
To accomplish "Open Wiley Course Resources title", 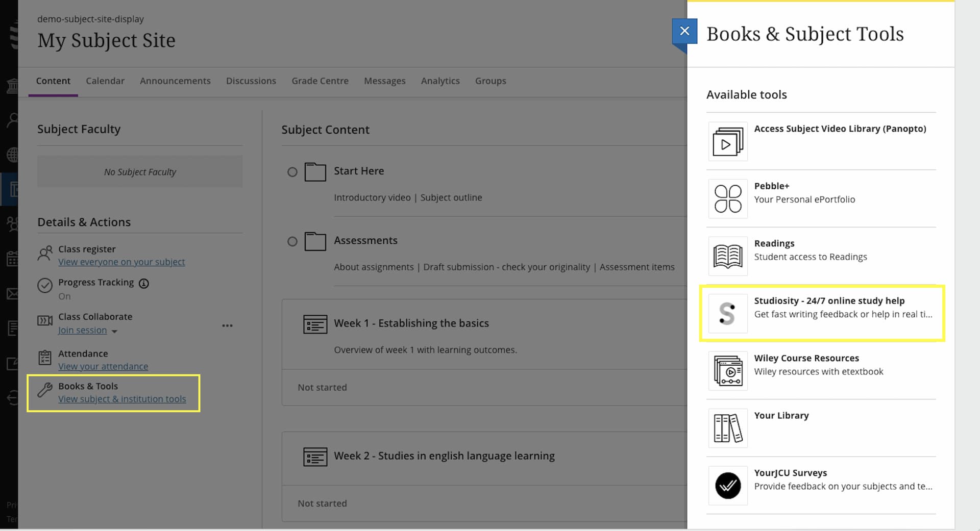I will (x=806, y=358).
